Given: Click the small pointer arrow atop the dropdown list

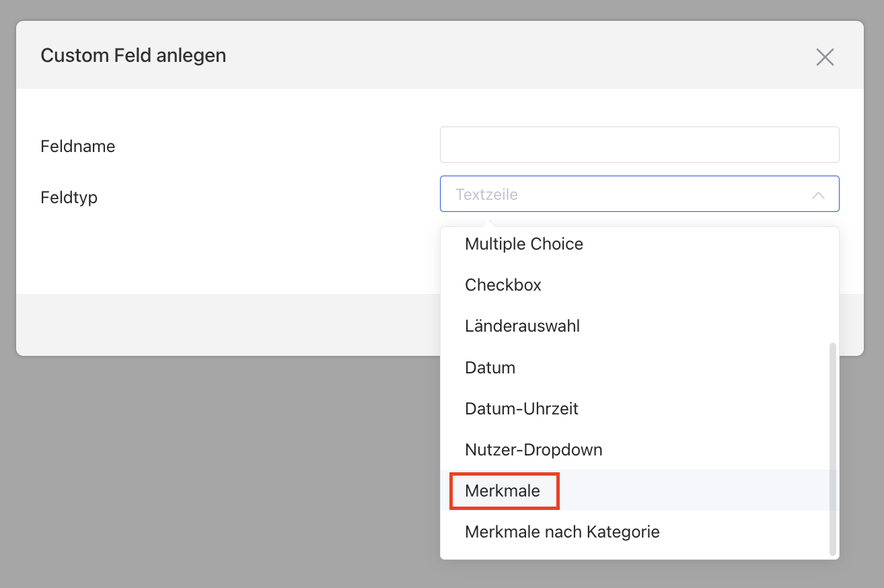Looking at the screenshot, I should coord(491,223).
